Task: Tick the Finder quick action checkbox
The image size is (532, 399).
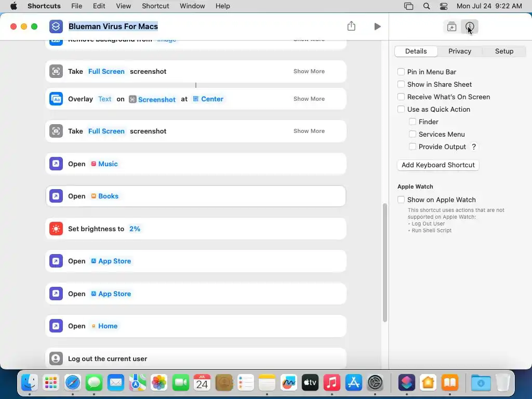Action: point(413,122)
